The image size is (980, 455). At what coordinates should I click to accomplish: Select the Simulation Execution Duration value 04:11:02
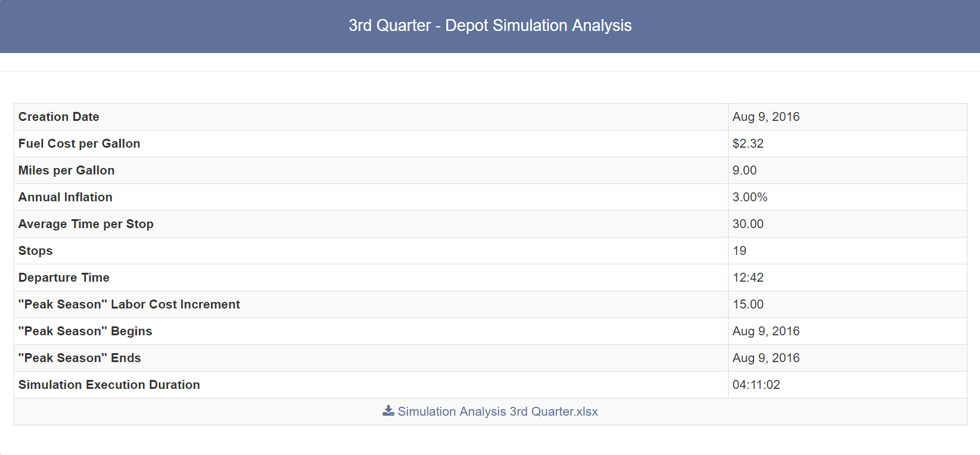[756, 385]
